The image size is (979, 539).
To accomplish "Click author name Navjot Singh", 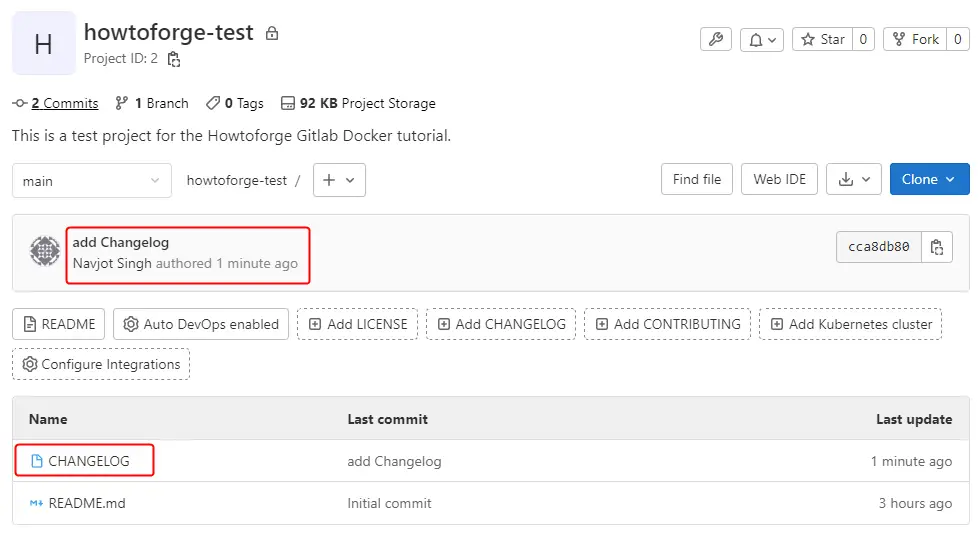I will pos(112,264).
